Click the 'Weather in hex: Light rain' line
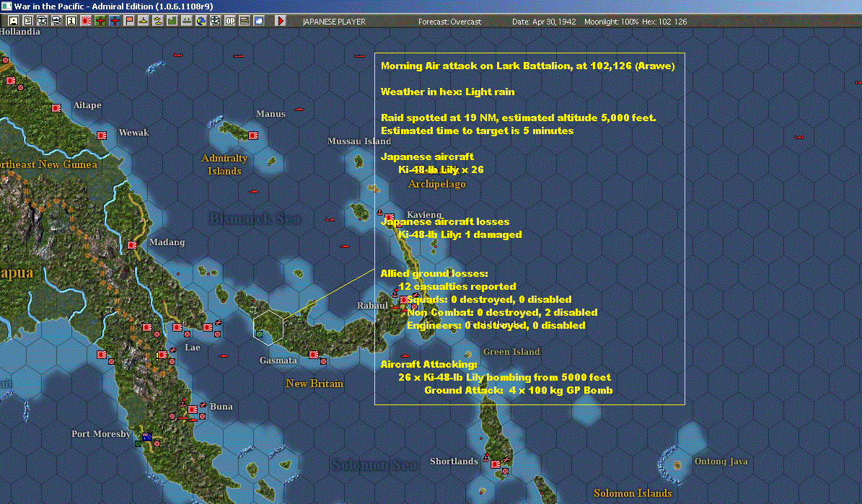 pos(447,92)
